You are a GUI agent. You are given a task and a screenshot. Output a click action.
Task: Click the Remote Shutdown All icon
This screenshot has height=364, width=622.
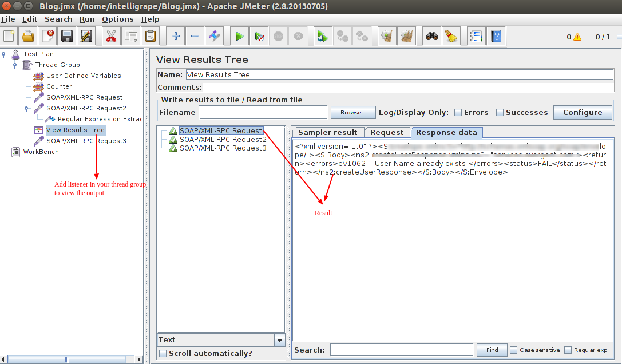click(362, 37)
